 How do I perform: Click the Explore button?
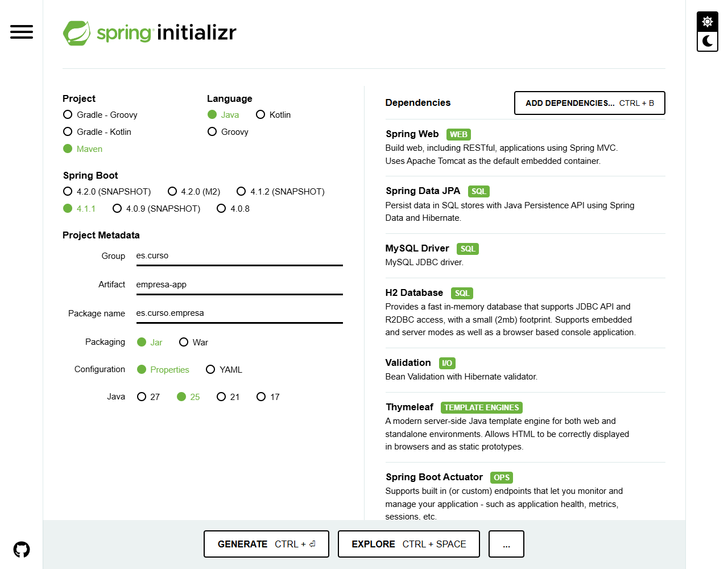409,544
